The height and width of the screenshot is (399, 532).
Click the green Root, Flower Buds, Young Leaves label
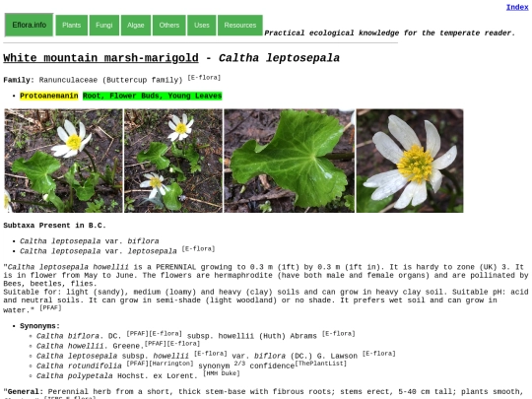[153, 96]
